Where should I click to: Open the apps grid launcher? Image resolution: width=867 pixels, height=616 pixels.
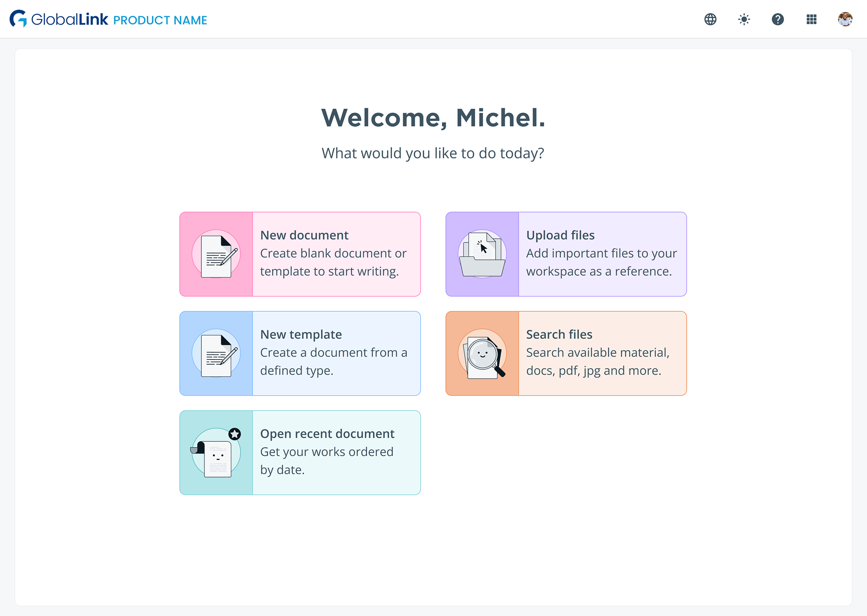[811, 19]
